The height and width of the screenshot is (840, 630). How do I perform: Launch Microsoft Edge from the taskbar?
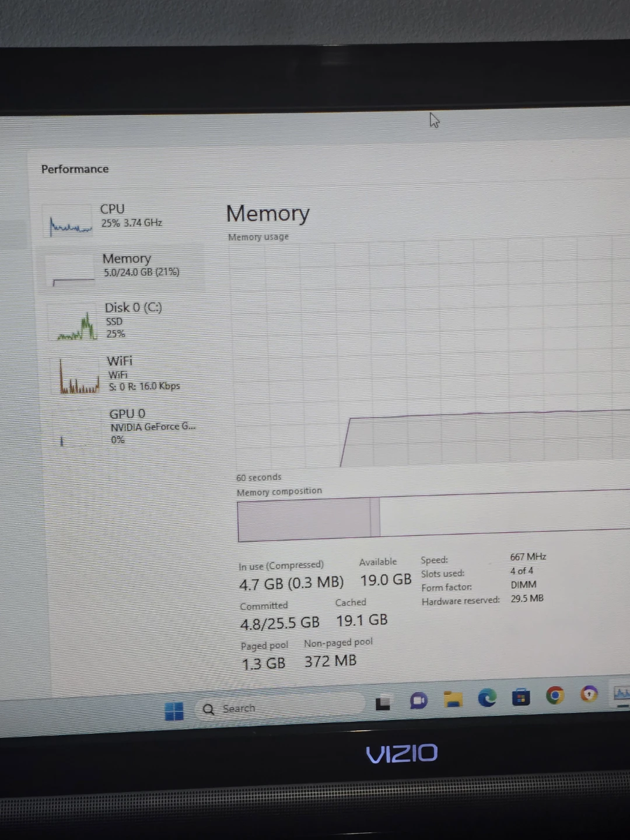pos(487,697)
